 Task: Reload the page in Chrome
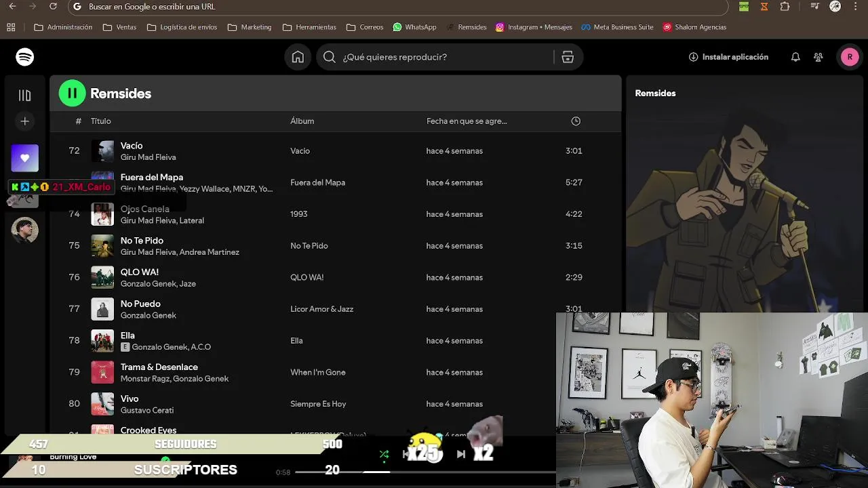tap(54, 7)
